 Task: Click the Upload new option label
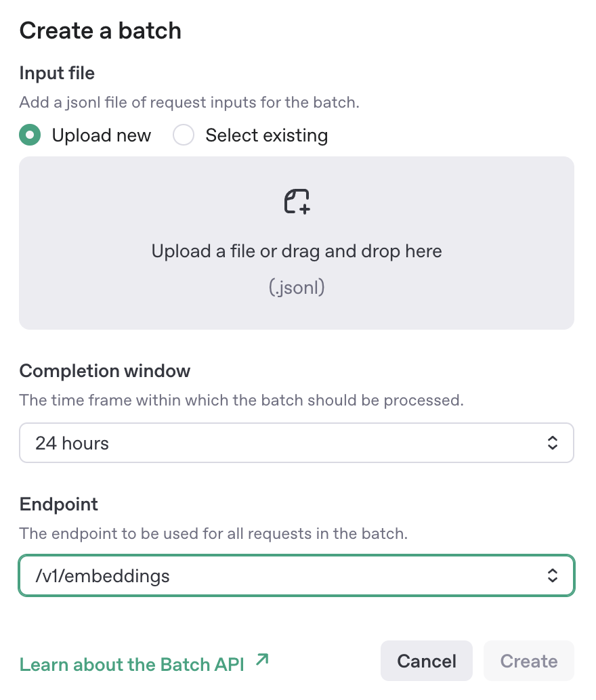click(x=101, y=135)
